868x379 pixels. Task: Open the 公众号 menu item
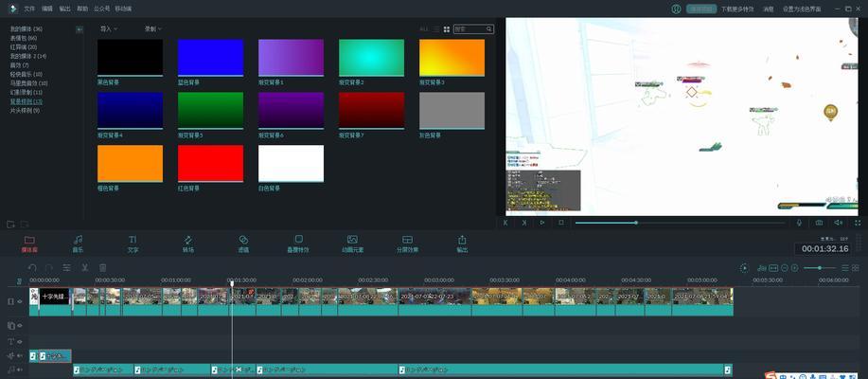(x=101, y=9)
